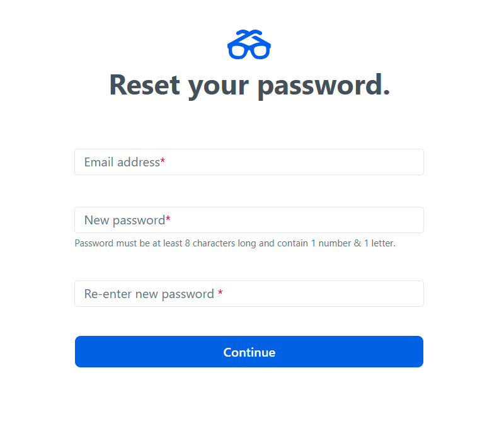Click the "Reset your password." heading
The width and height of the screenshot is (504, 443).
click(x=249, y=84)
